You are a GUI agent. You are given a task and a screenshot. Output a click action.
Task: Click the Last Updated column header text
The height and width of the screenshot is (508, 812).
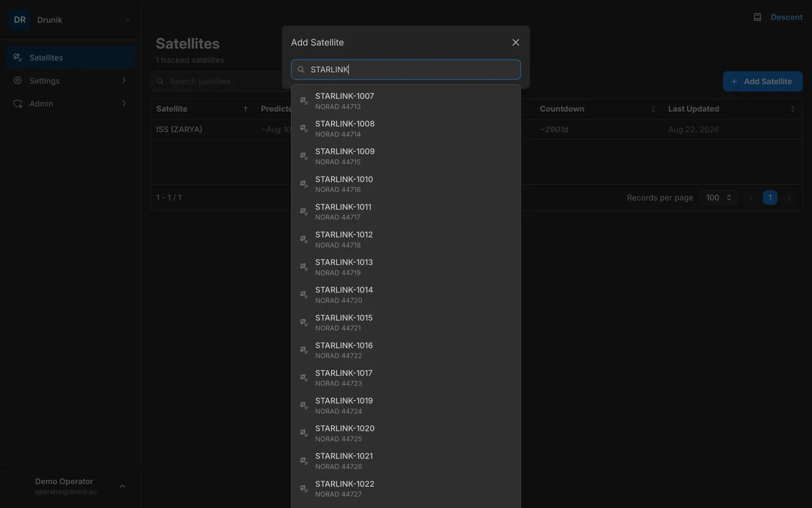694,109
